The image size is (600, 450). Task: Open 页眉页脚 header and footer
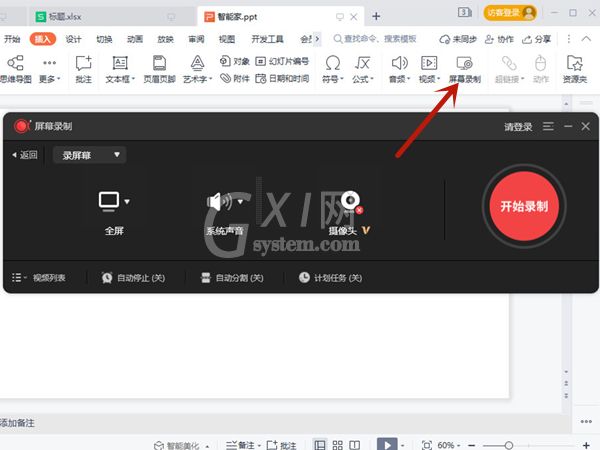159,69
